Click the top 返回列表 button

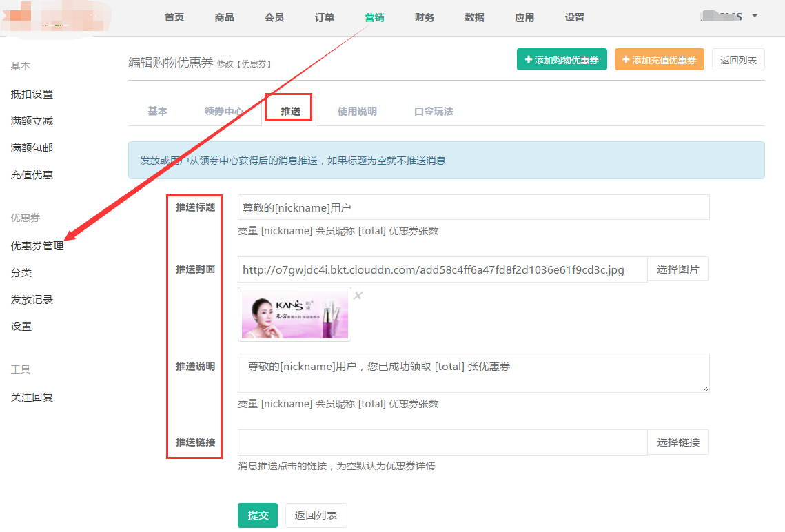coord(738,60)
